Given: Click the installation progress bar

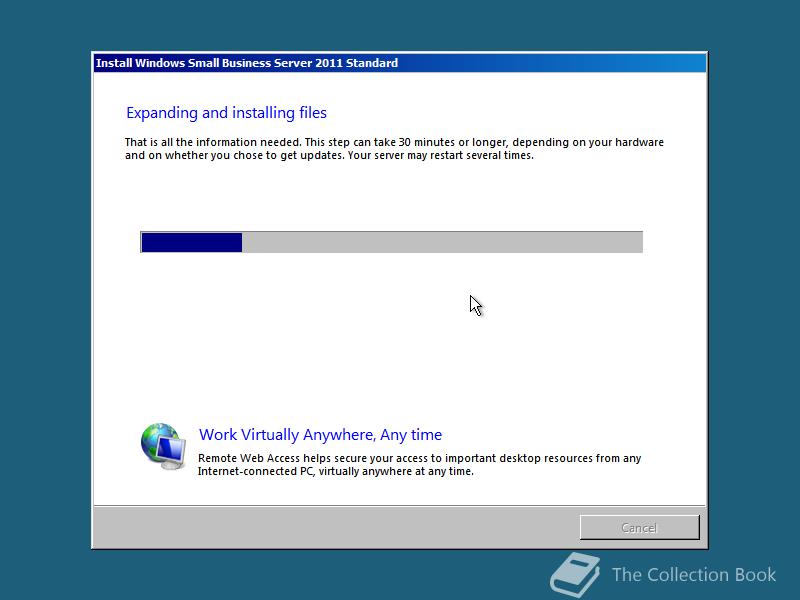Looking at the screenshot, I should pyautogui.click(x=391, y=242).
